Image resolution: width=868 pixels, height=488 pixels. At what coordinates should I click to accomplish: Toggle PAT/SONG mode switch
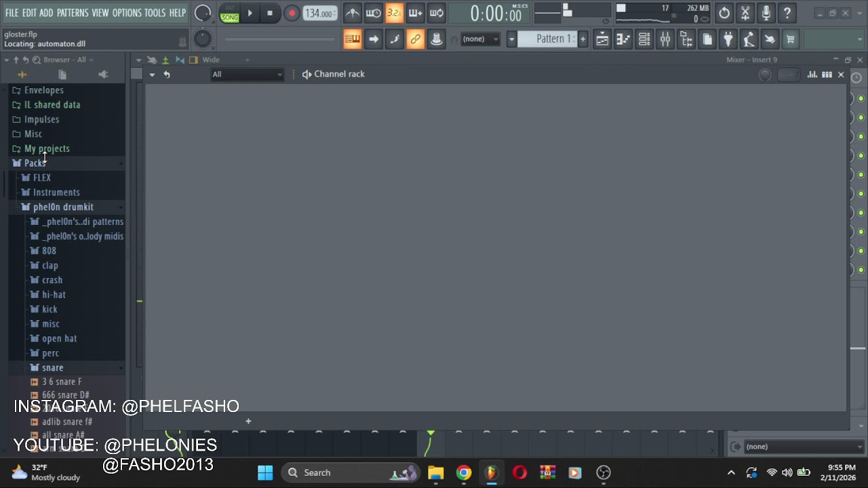229,14
